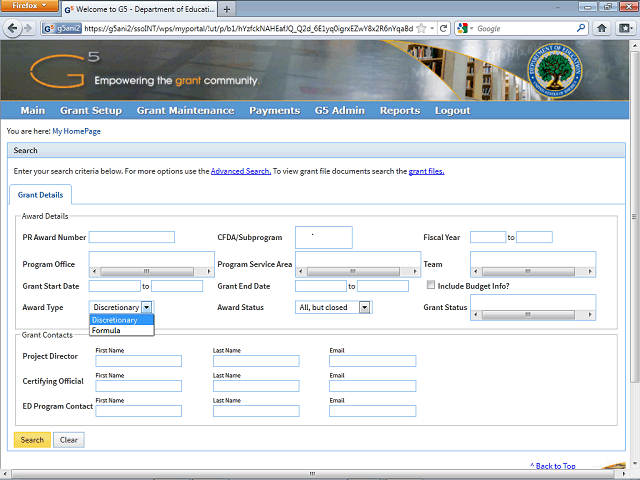The height and width of the screenshot is (480, 640).
Task: Click the G5 logo in banner
Action: point(65,69)
